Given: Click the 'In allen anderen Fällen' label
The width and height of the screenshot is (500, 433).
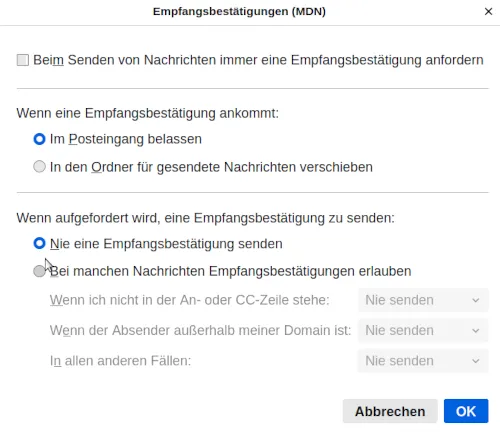Looking at the screenshot, I should [x=120, y=361].
